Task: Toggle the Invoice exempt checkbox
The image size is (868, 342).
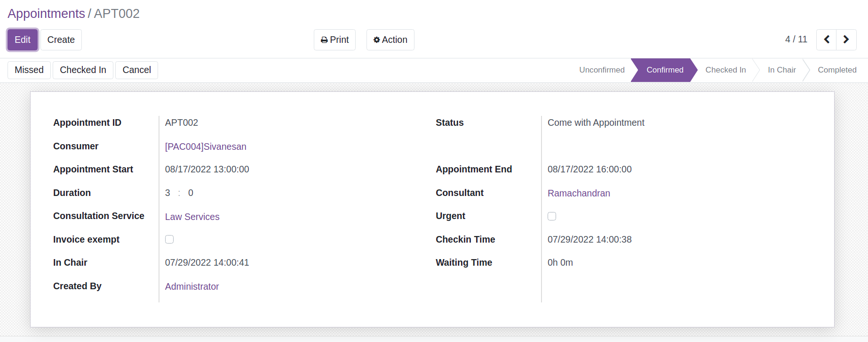Action: (169, 239)
